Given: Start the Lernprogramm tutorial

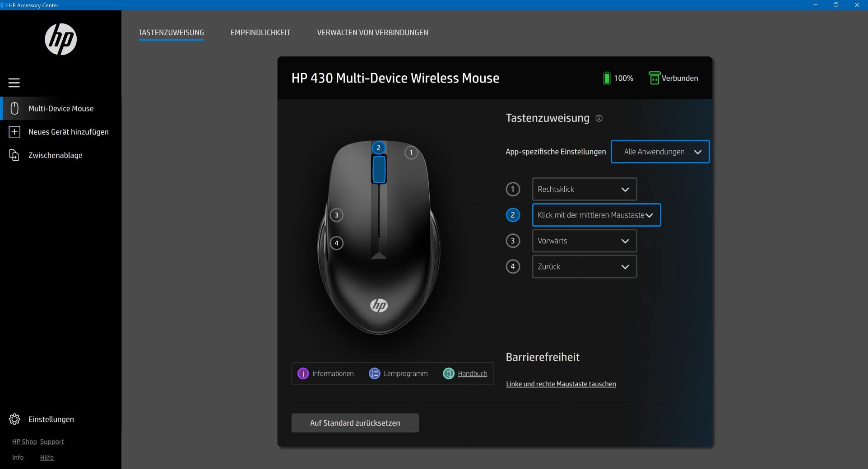Looking at the screenshot, I should pyautogui.click(x=406, y=374).
